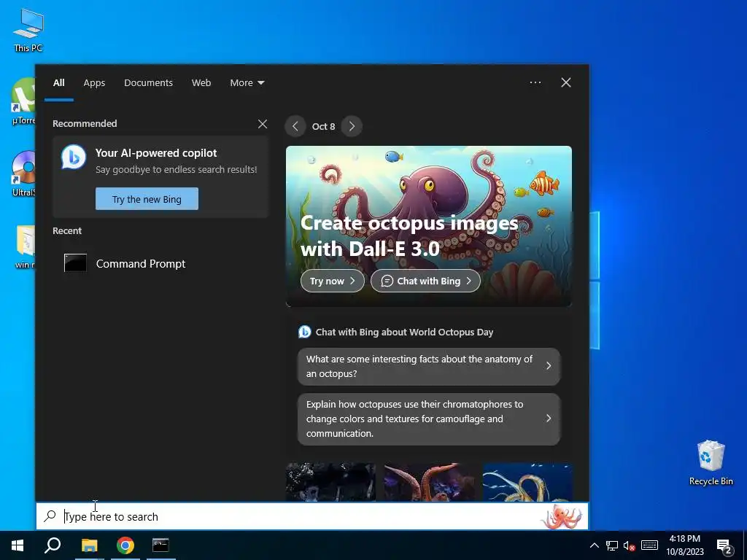Screen dimensions: 747x560
Task: Open the network status tray icon
Action: coord(612,545)
